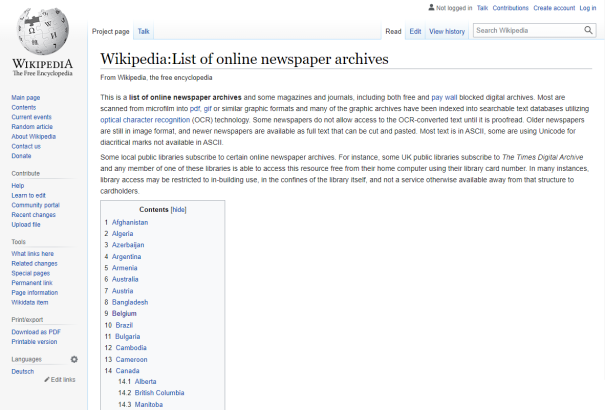Jump to Bangladesh section
The image size is (605, 410).
click(x=130, y=302)
